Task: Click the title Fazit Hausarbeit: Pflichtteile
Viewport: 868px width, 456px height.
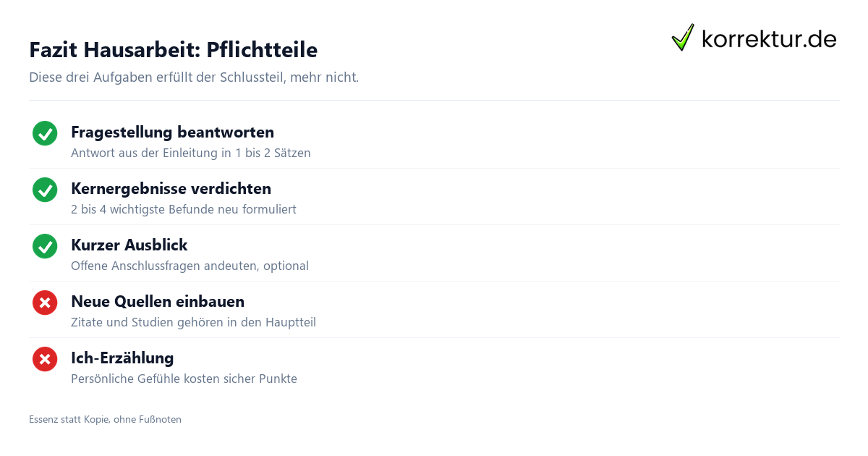Action: 173,50
